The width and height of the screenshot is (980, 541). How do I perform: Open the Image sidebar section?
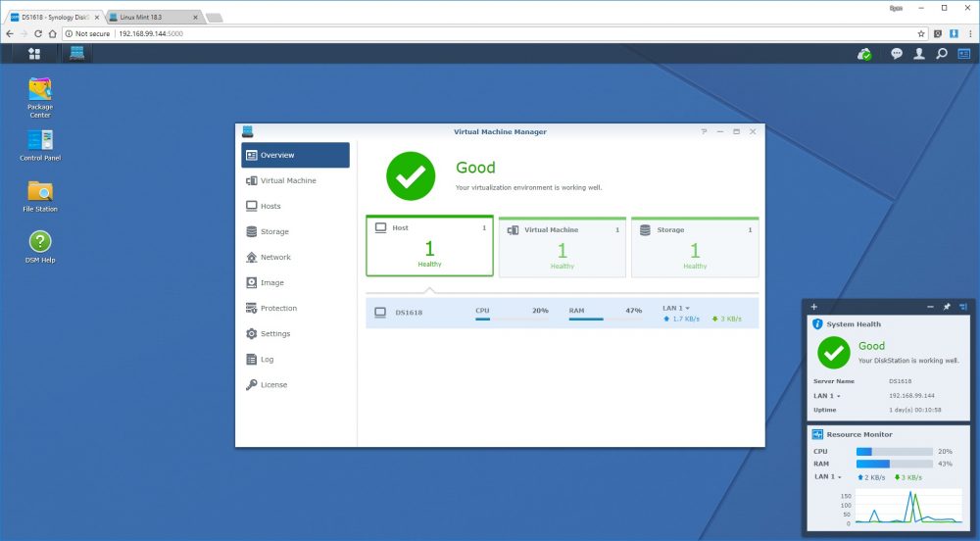[295, 283]
